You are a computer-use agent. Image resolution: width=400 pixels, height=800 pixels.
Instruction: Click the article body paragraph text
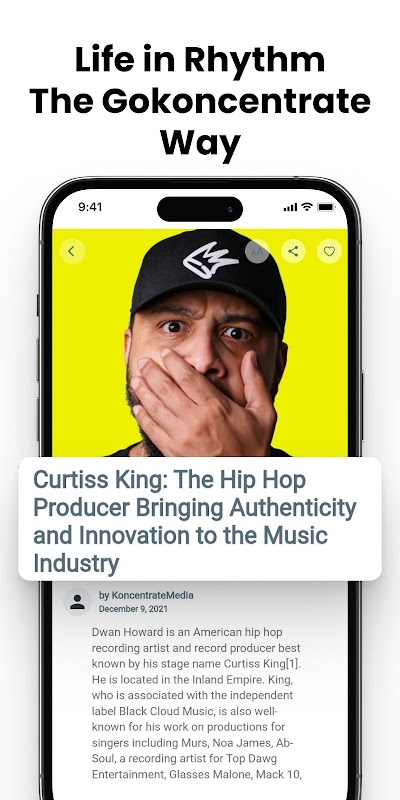pyautogui.click(x=197, y=703)
